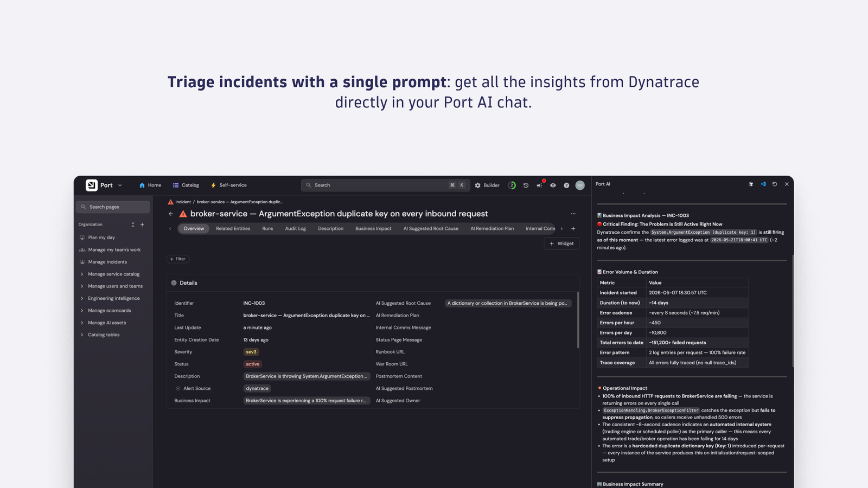Click the Search pages sidebar field
868x488 pixels.
point(113,207)
